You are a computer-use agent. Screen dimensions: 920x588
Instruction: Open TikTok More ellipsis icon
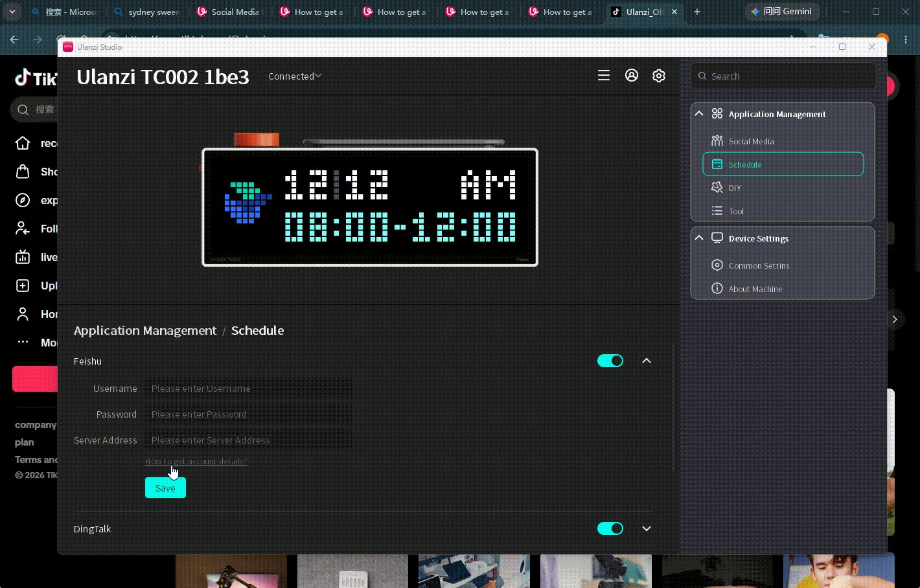point(23,342)
